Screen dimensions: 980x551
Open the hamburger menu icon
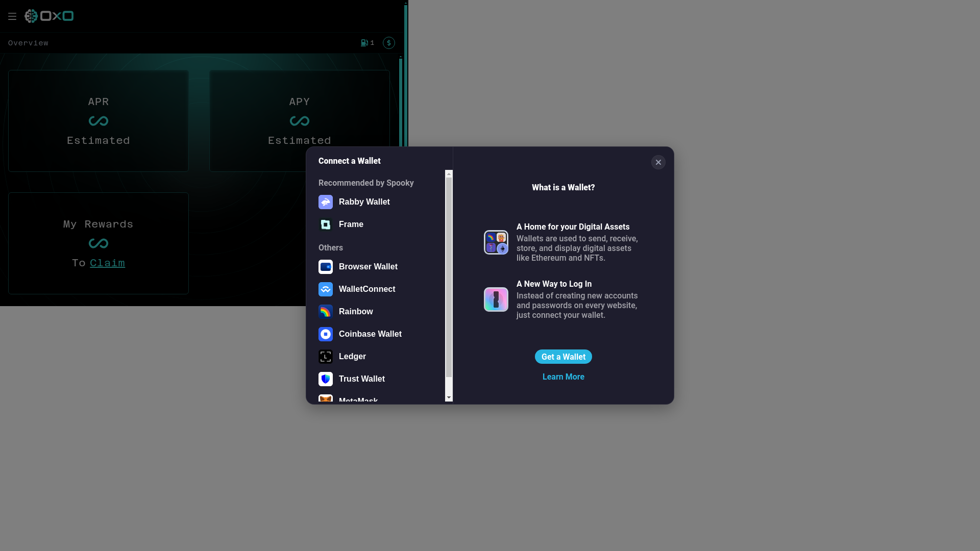point(12,16)
